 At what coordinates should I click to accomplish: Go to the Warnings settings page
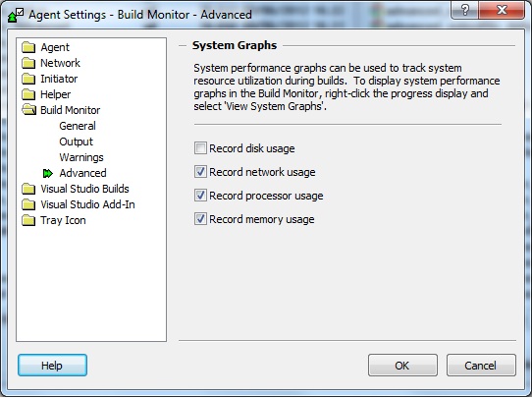[x=81, y=157]
